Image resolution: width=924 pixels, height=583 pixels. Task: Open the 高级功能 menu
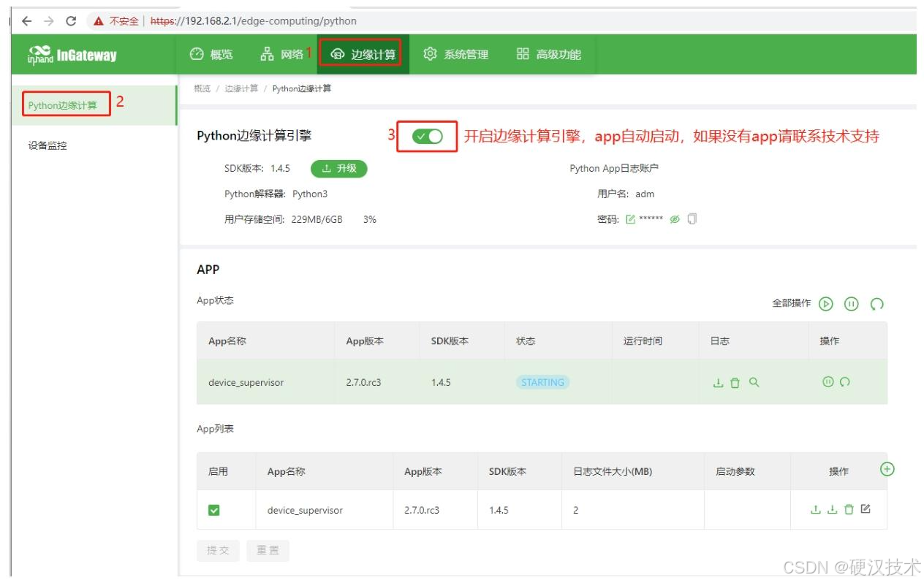(x=549, y=54)
